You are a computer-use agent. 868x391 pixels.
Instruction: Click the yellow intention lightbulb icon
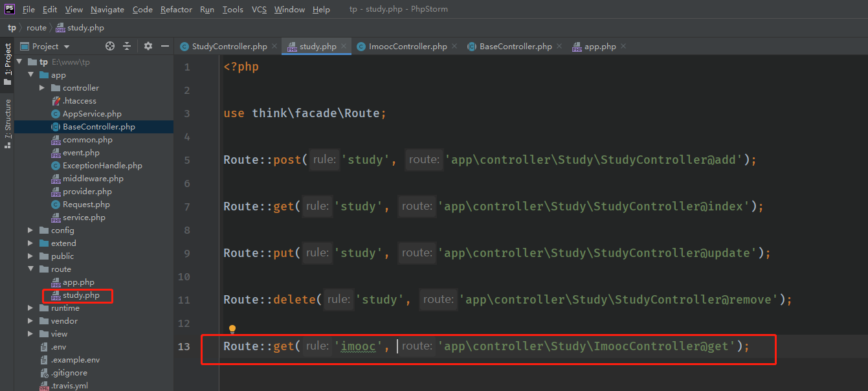pos(232,330)
